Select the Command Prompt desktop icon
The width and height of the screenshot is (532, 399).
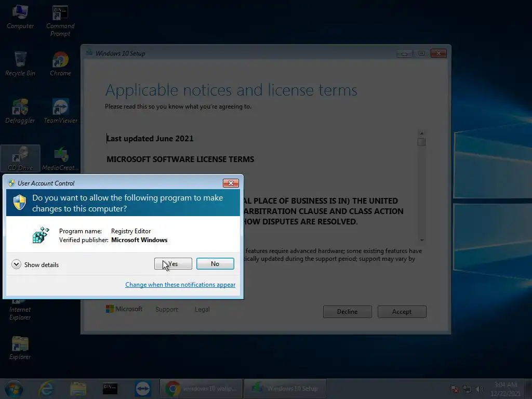click(60, 21)
